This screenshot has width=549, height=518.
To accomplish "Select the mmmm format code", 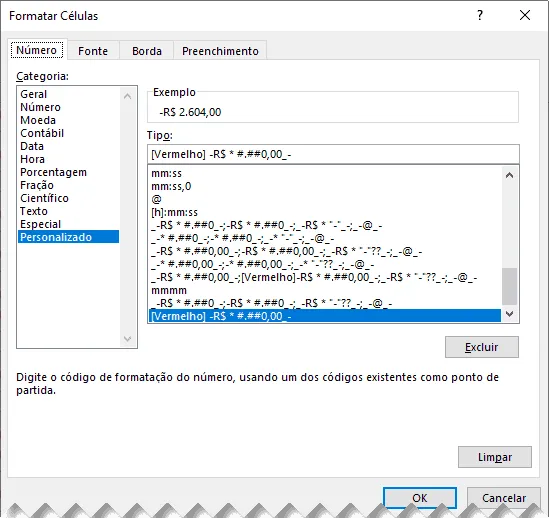I will [x=325, y=290].
